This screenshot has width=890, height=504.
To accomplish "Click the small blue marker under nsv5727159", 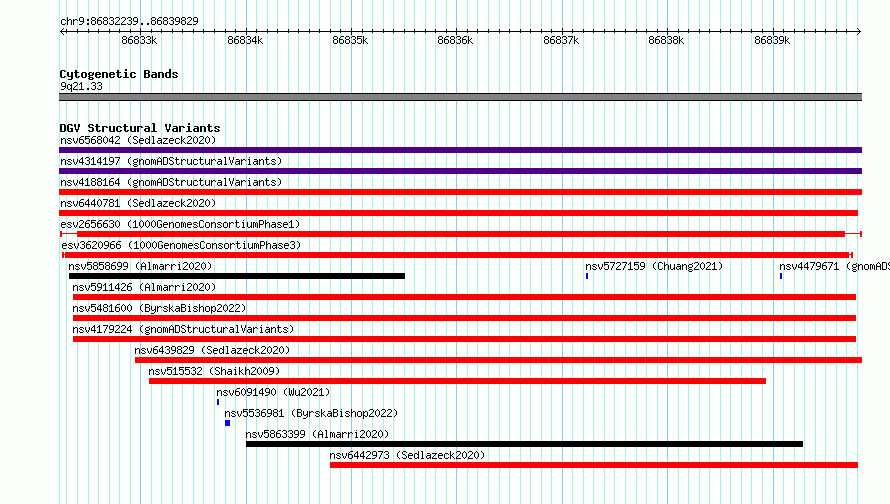I will pos(587,276).
